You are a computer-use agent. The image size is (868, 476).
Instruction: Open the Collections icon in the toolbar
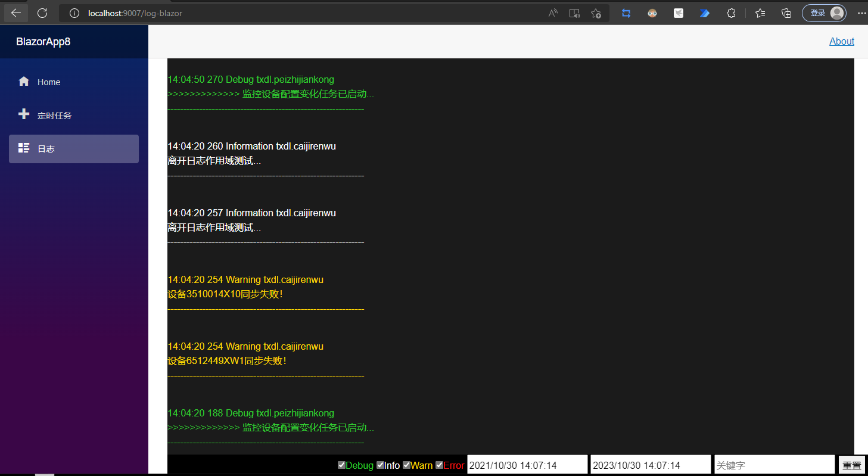(x=786, y=13)
